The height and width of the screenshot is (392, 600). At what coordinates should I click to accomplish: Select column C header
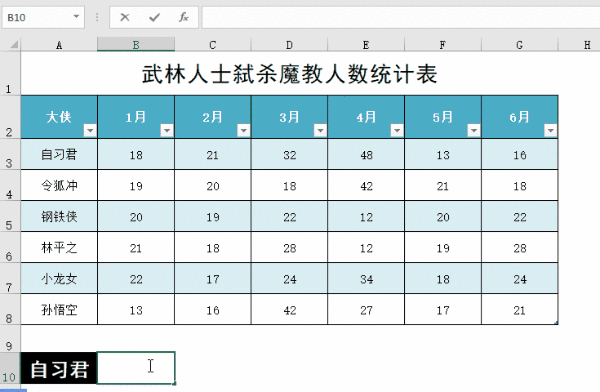(x=213, y=45)
